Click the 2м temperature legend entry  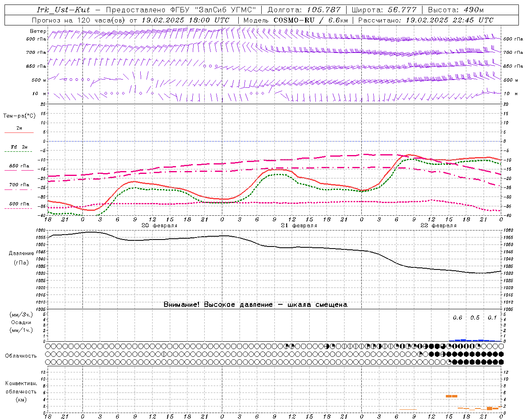coord(19,128)
